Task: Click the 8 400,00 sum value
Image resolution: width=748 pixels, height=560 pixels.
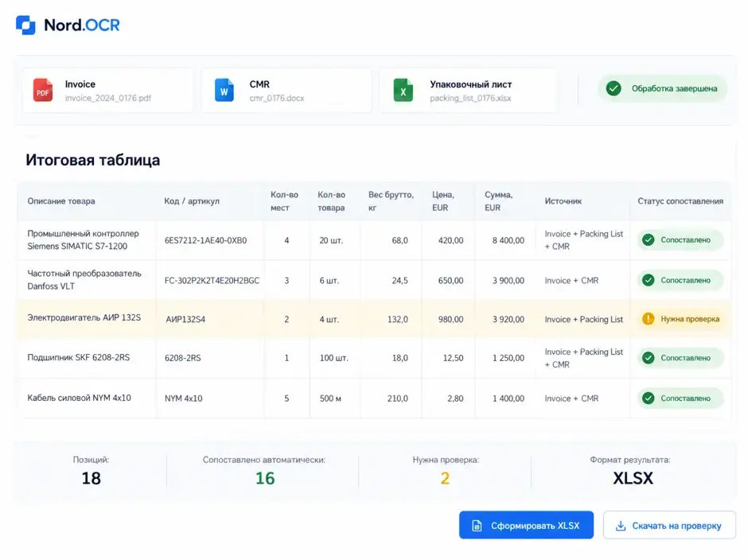Action: [x=508, y=240]
